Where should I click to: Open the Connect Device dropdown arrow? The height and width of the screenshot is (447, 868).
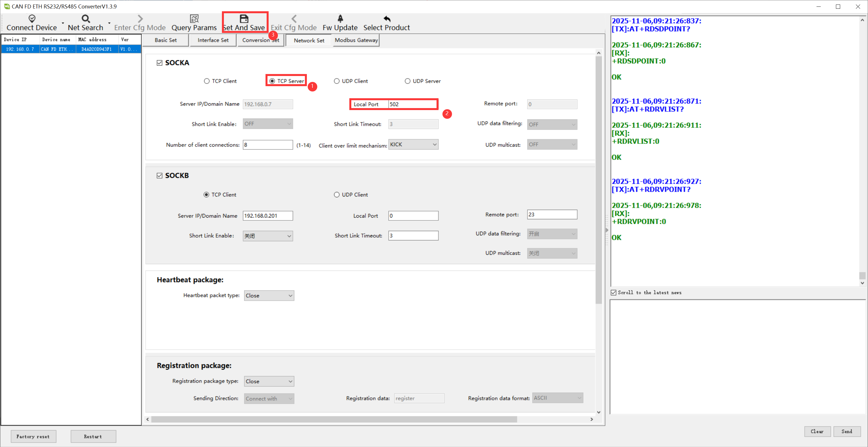click(x=63, y=23)
